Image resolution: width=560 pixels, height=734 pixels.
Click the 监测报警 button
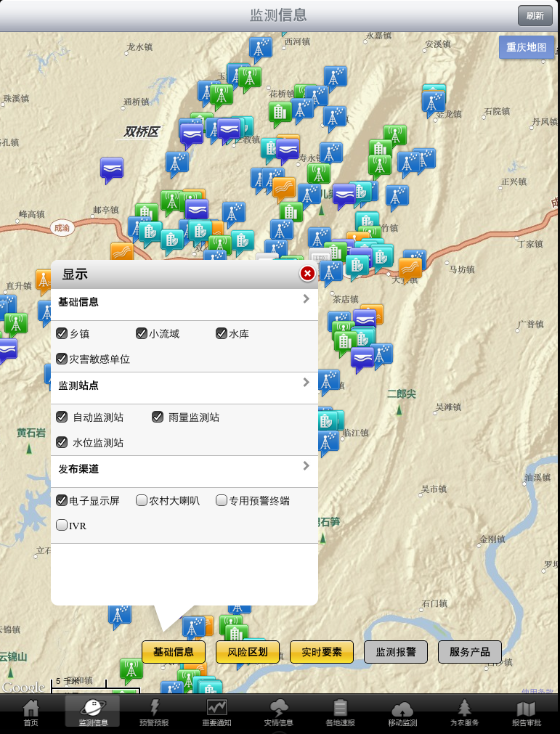(396, 652)
